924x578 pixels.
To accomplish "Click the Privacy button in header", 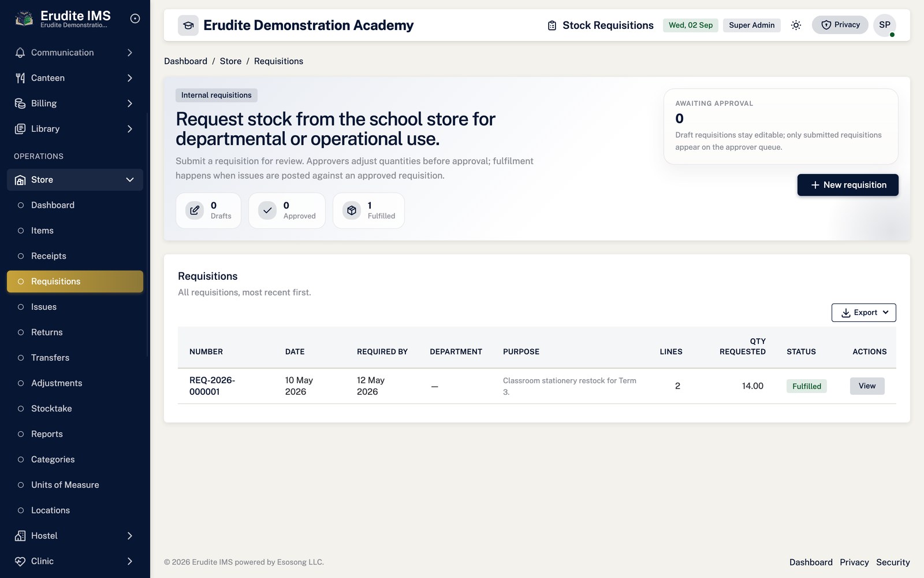I will (x=840, y=25).
